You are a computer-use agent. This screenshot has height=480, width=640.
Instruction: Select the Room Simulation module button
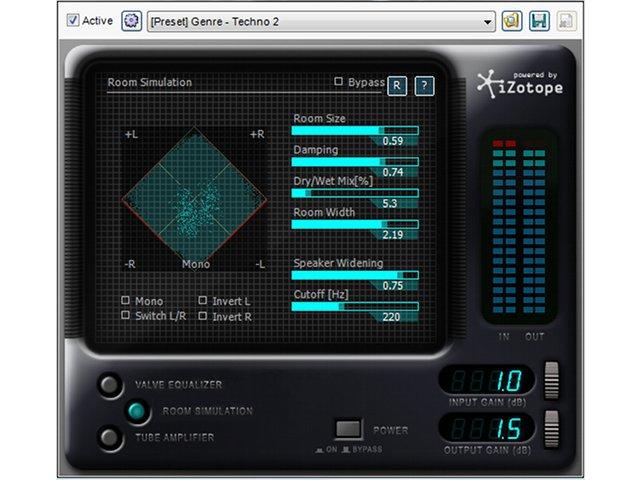coord(137,411)
